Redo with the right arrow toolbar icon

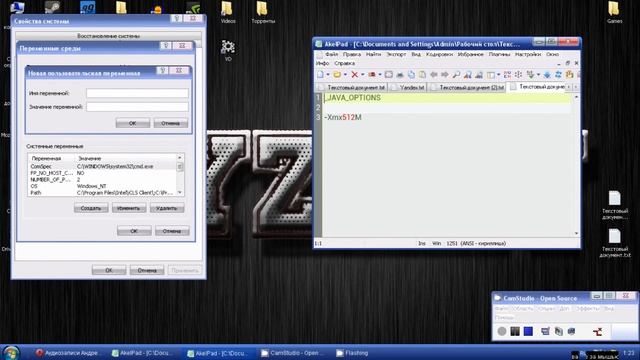(445, 74)
